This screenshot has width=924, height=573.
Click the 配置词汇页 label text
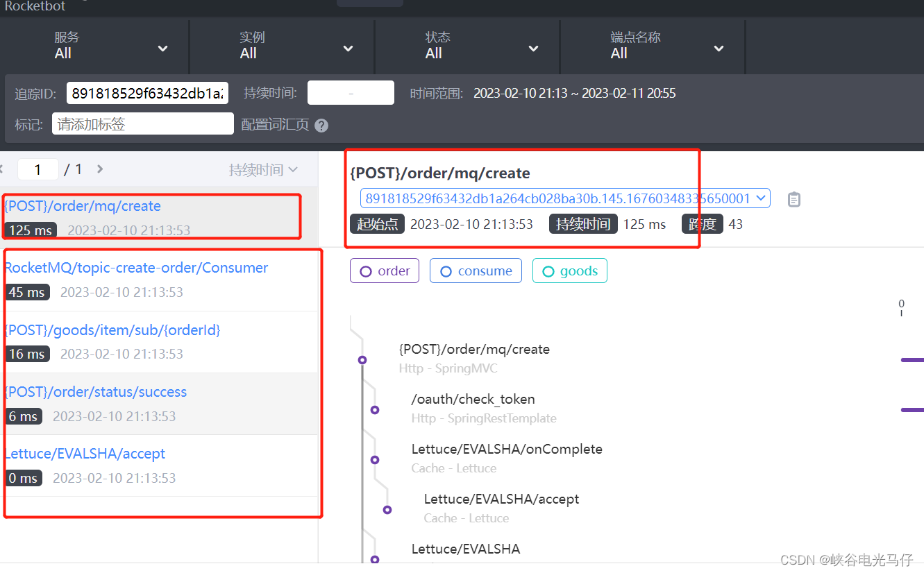[x=275, y=125]
